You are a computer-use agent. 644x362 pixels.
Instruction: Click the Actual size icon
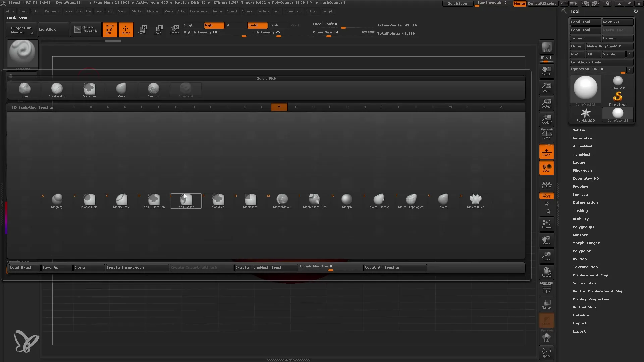[546, 103]
